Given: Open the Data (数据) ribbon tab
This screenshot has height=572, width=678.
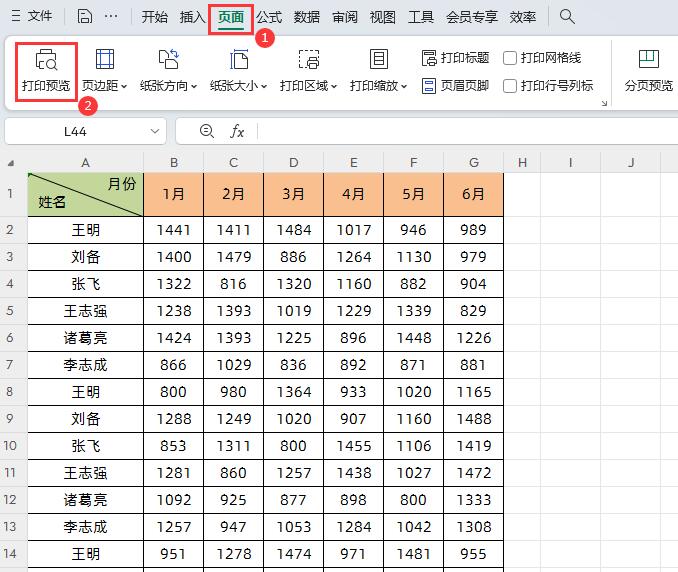Looking at the screenshot, I should [307, 17].
